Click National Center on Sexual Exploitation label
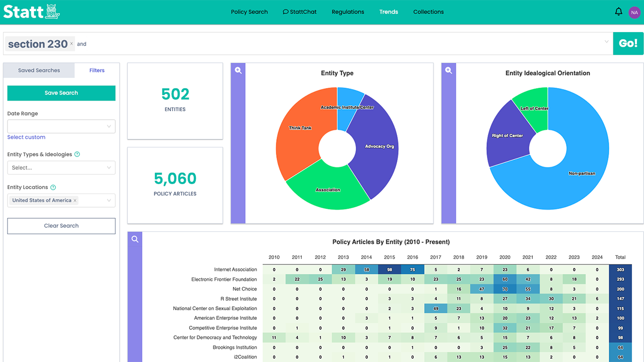This screenshot has width=644, height=362. coord(215,309)
